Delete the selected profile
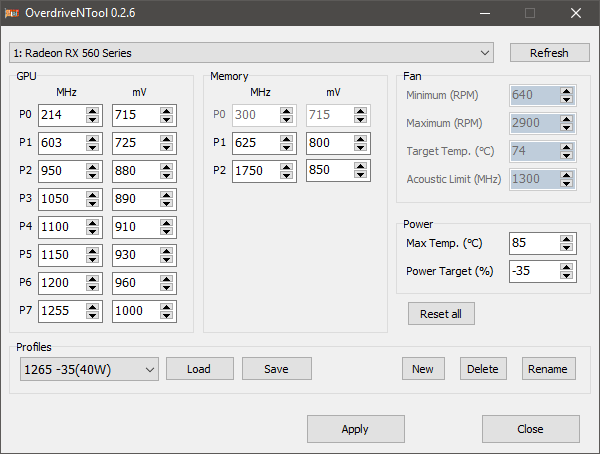 pyautogui.click(x=483, y=369)
